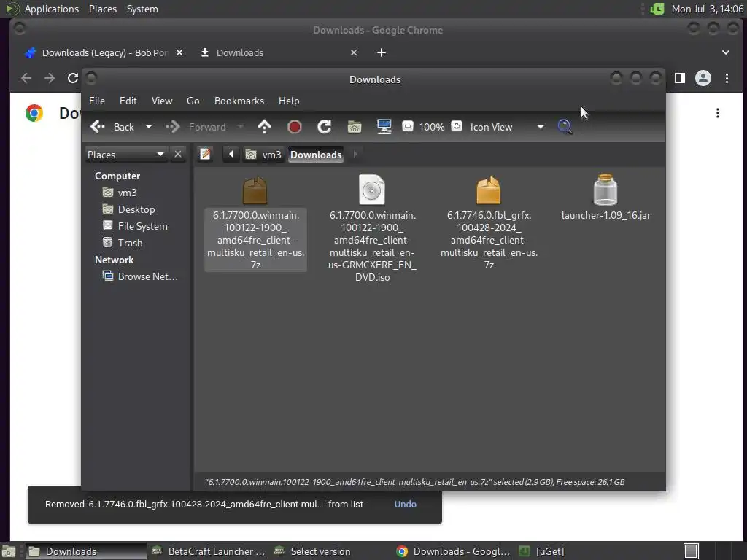Select the 6.1.7700.0 winmain 7z archive
The height and width of the screenshot is (560, 747).
[x=255, y=223]
